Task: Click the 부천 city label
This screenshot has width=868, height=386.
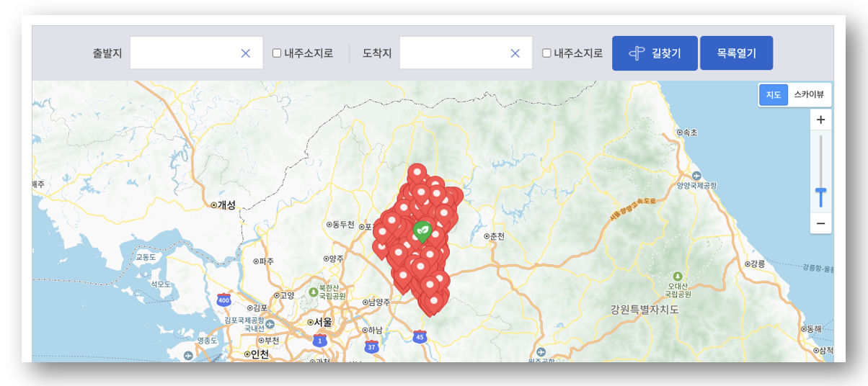Action: (x=271, y=340)
